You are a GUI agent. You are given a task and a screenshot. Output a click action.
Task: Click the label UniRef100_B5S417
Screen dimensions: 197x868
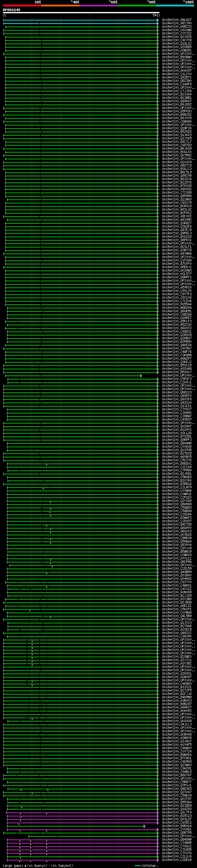(x=177, y=372)
